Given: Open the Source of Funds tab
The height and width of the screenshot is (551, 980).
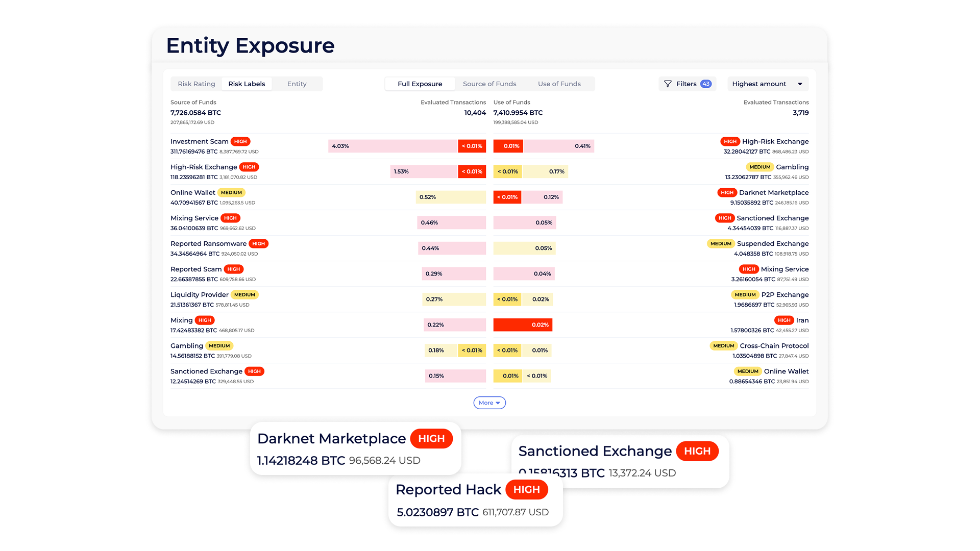Looking at the screenshot, I should [489, 84].
